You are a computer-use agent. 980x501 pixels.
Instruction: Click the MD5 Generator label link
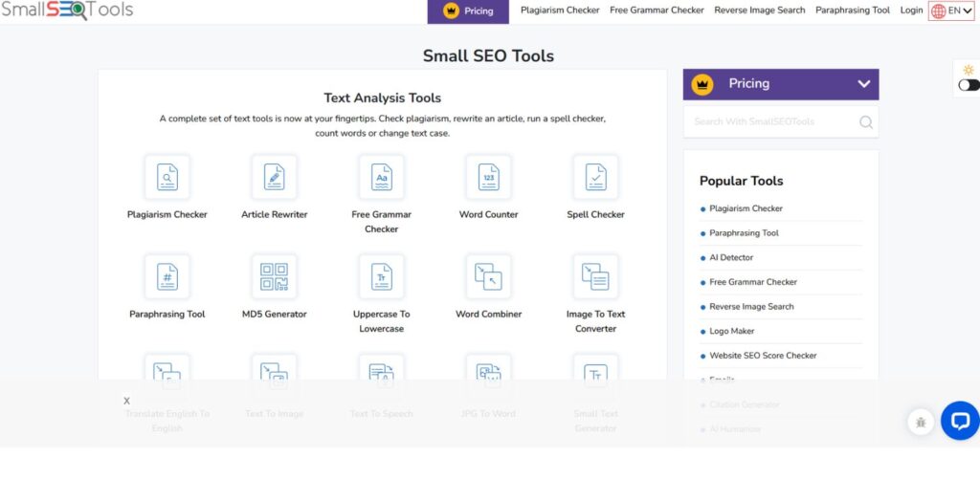click(275, 315)
